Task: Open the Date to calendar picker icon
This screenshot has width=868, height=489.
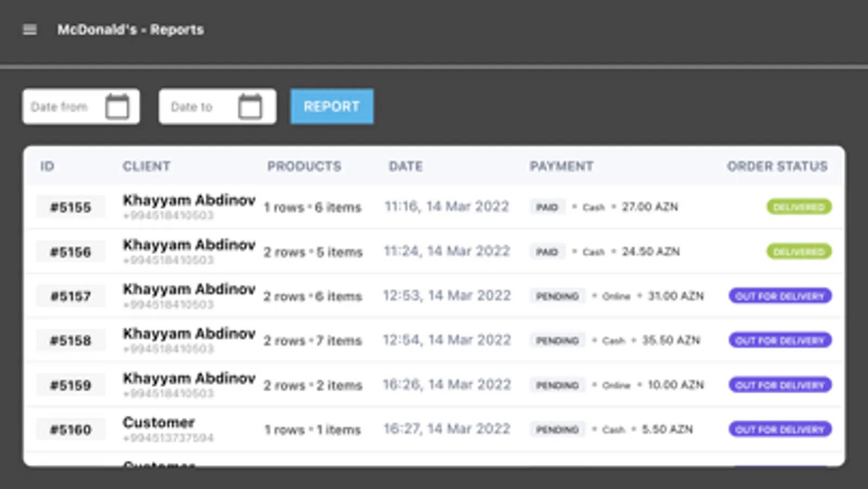Action: (250, 106)
